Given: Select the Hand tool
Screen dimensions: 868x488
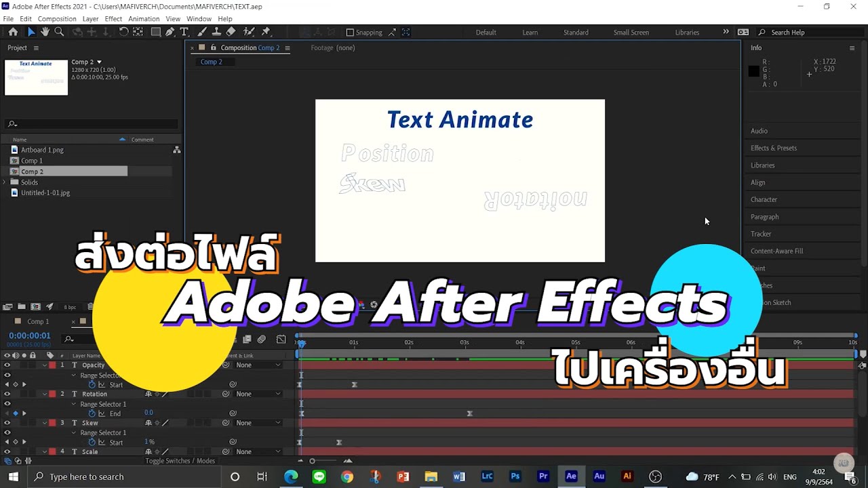Looking at the screenshot, I should (45, 32).
